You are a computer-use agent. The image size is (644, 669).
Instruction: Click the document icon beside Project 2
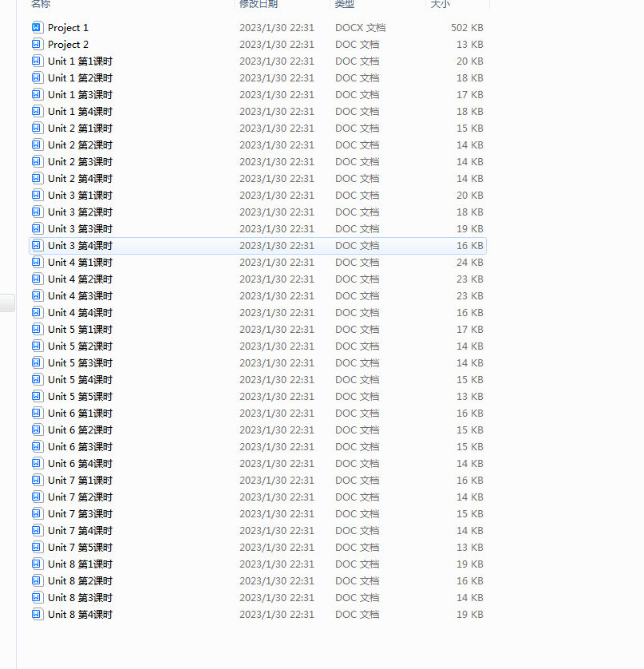(37, 44)
